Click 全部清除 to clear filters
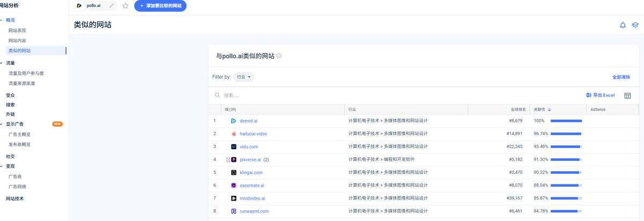 [x=621, y=77]
